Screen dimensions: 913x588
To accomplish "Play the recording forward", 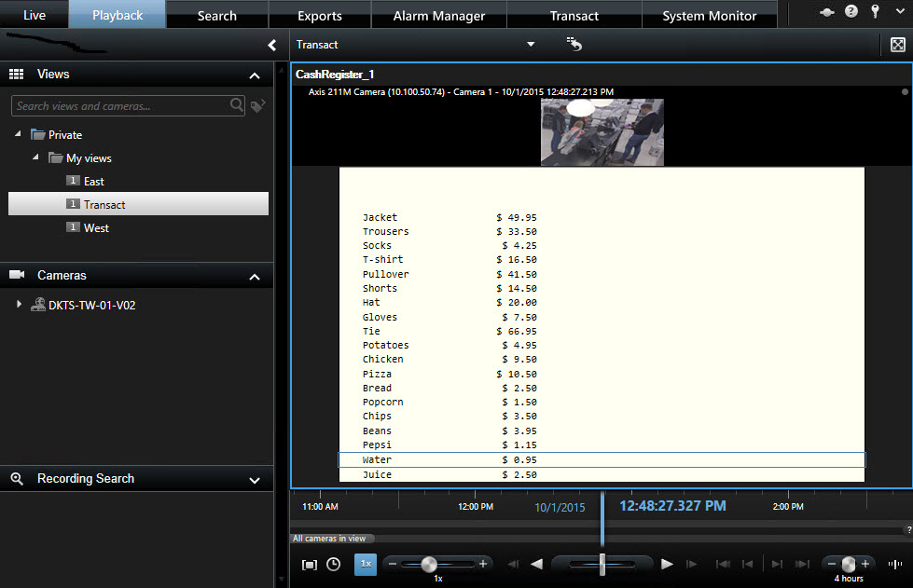I will [x=667, y=564].
